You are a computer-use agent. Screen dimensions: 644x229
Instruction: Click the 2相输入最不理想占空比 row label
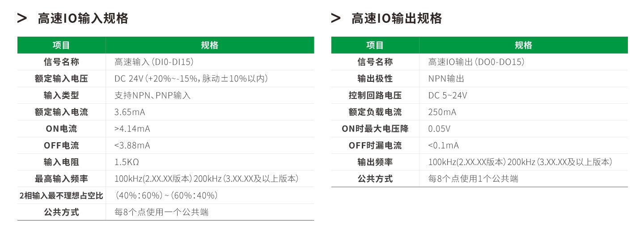point(61,195)
